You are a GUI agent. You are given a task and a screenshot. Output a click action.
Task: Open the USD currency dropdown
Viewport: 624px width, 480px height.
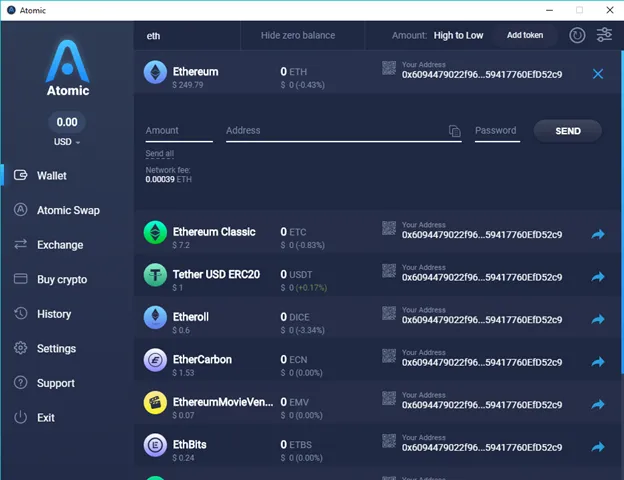tap(67, 142)
